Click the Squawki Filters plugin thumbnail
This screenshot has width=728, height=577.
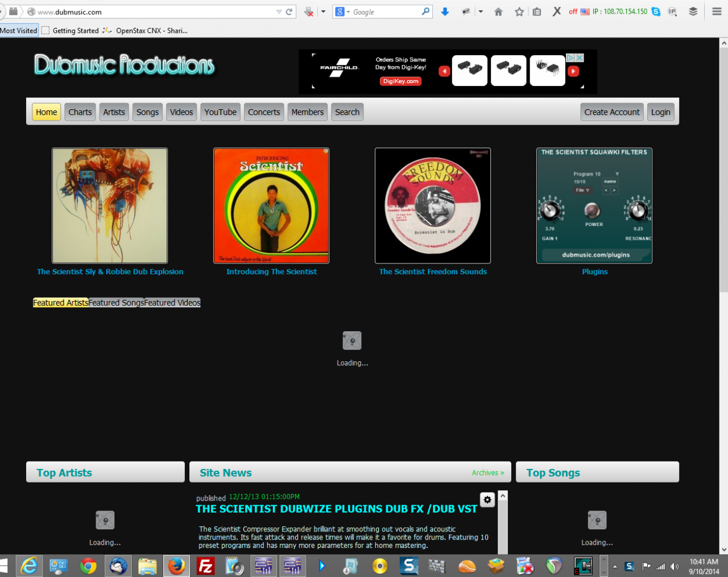coord(594,205)
